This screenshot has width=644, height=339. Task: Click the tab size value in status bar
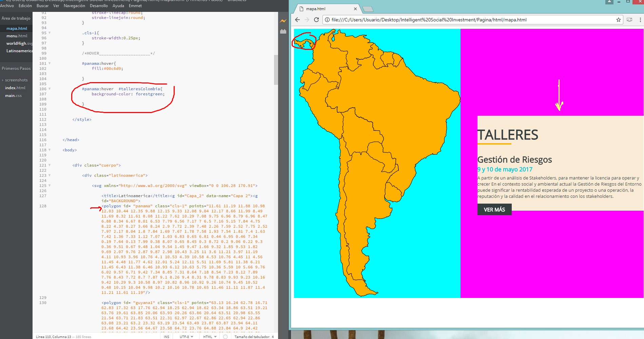tap(272, 337)
